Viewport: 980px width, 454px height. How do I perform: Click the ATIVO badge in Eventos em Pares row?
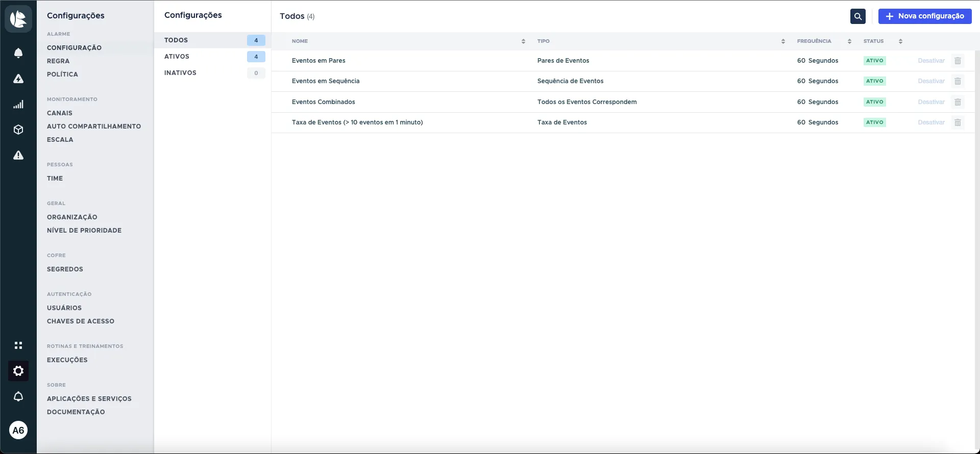tap(874, 61)
